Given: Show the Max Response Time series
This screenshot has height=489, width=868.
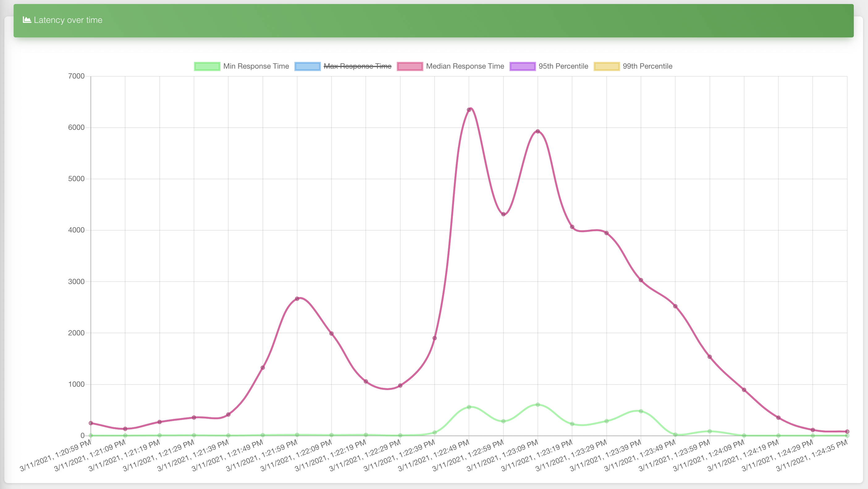Looking at the screenshot, I should [x=357, y=66].
